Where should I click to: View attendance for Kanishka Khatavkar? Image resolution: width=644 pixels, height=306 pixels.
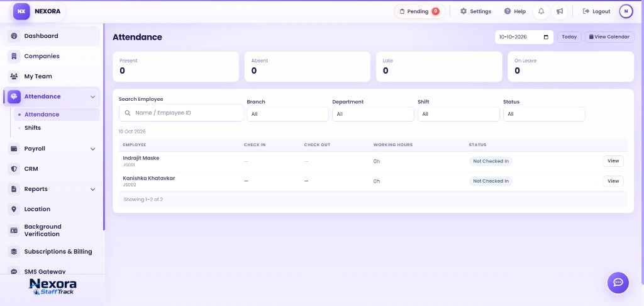[x=613, y=181]
